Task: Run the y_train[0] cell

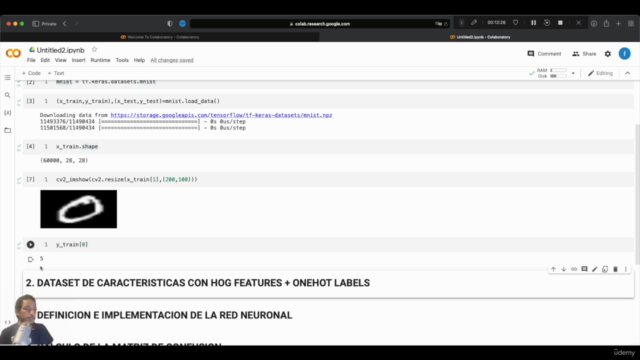Action: 31,244
